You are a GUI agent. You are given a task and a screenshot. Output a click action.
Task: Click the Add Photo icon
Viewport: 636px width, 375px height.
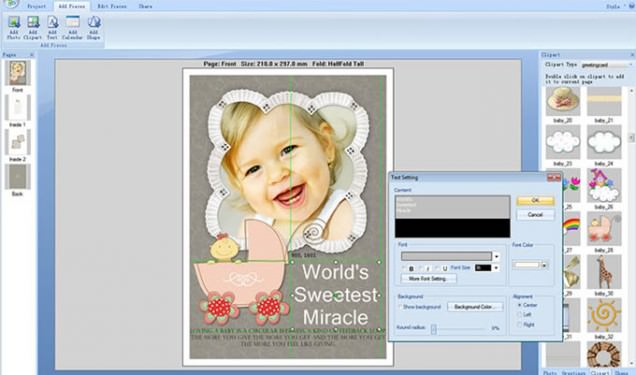14,27
